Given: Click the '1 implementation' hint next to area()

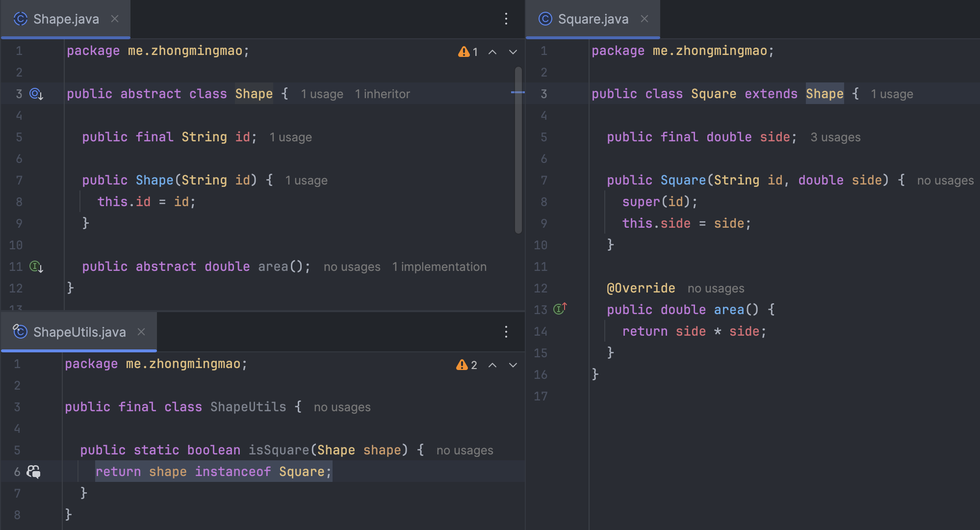Looking at the screenshot, I should [439, 267].
